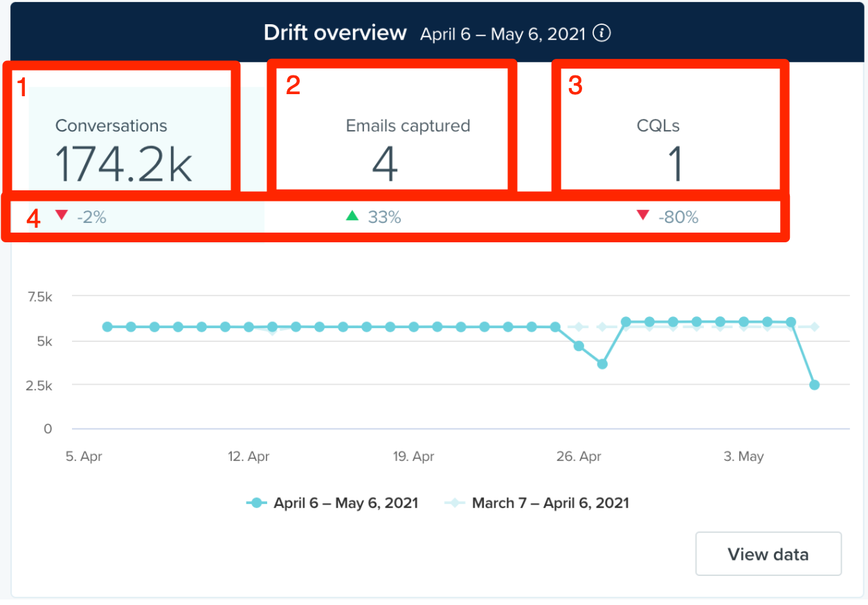Viewport: 868px width, 605px height.
Task: Click the "12. Apr" x-axis label
Action: pos(249,457)
